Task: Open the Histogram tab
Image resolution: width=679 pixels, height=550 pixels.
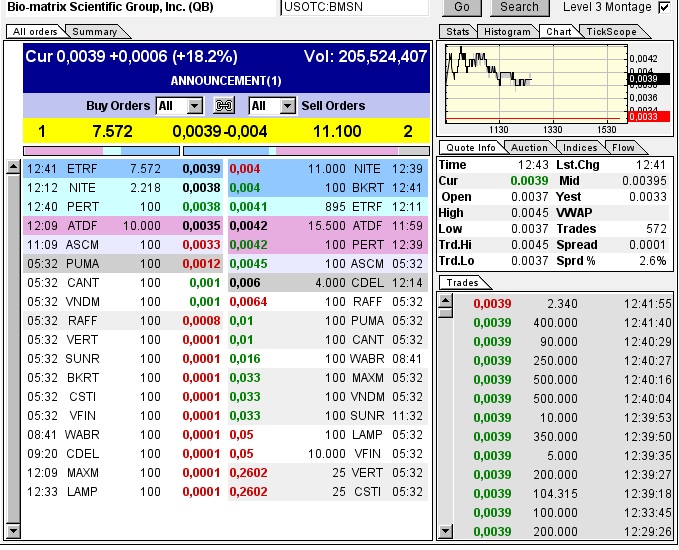Action: [x=507, y=32]
